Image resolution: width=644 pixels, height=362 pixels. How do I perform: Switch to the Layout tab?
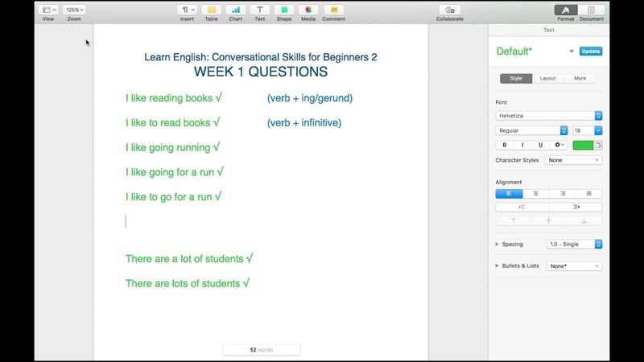point(547,78)
